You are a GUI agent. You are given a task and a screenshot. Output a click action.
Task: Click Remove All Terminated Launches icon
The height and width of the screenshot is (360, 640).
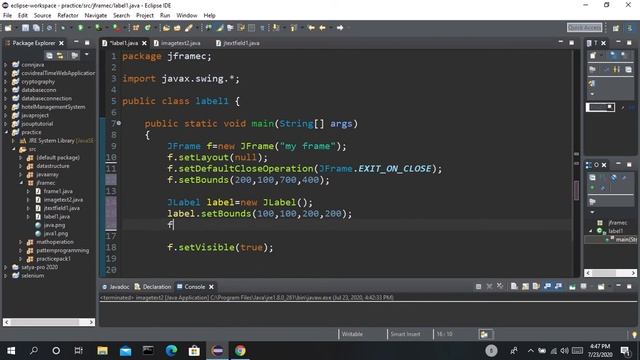(500, 287)
